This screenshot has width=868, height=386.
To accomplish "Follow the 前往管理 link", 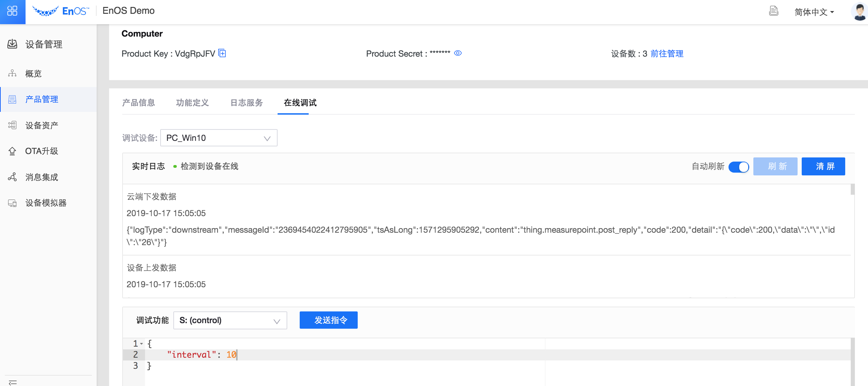I will pos(667,54).
